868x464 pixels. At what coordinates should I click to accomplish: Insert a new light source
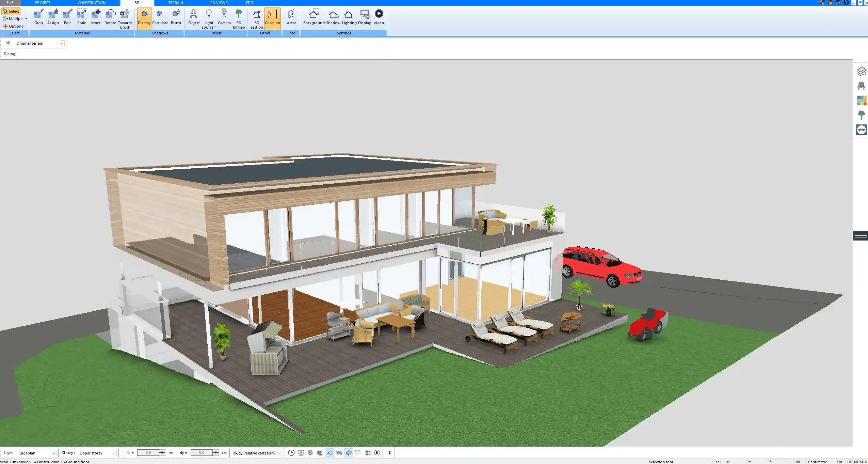pos(208,16)
